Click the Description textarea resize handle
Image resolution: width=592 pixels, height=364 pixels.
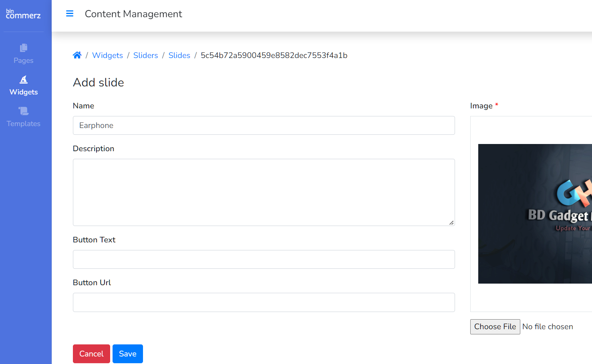click(x=451, y=223)
